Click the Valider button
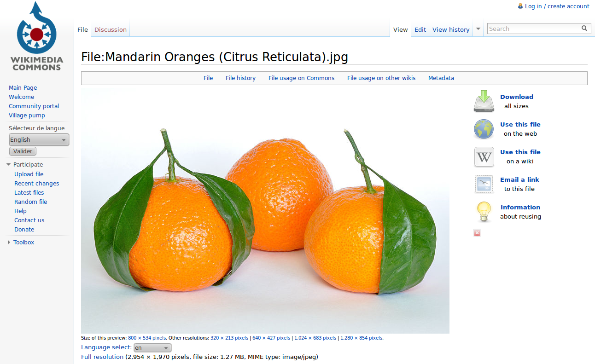 (23, 151)
